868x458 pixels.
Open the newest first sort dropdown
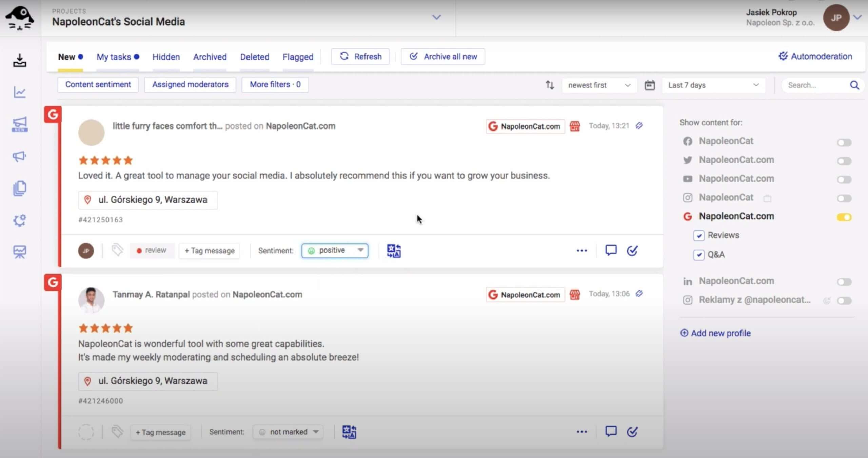[599, 85]
